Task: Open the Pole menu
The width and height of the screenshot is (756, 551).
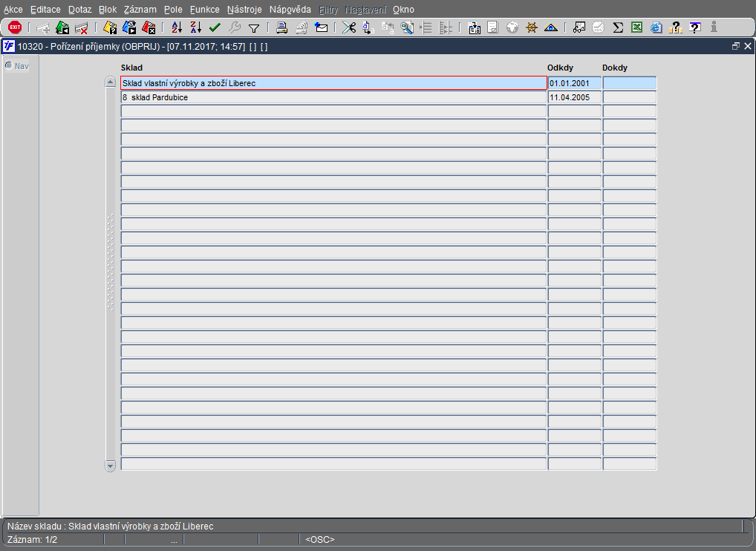Action: (x=173, y=10)
